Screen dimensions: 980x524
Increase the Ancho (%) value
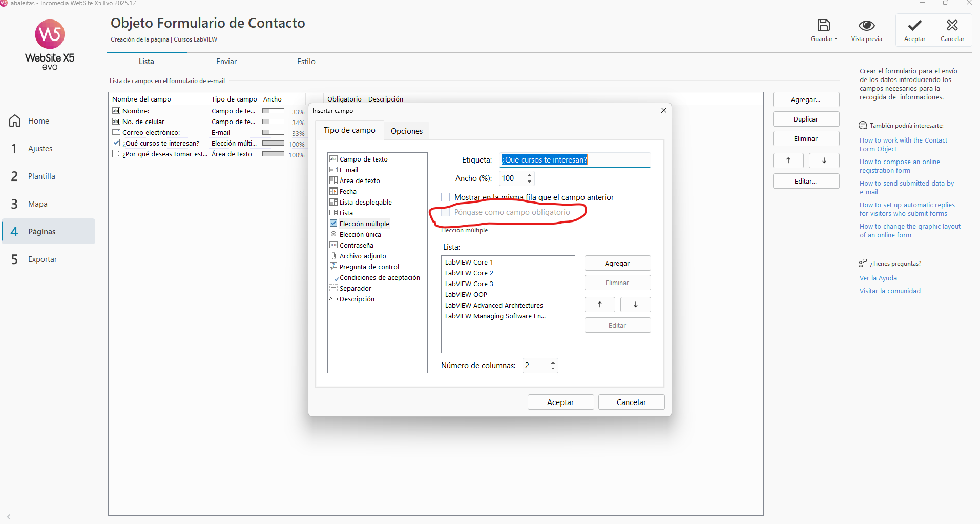[529, 175]
